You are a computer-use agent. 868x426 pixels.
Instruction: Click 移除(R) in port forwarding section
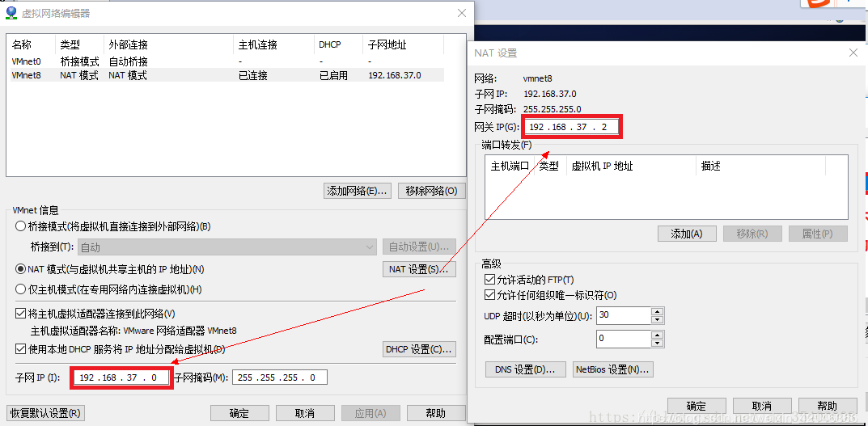[x=752, y=234]
